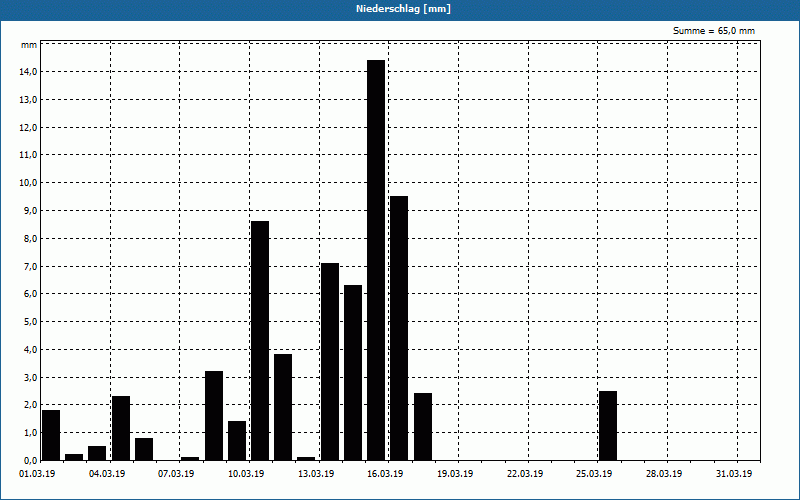Viewport: 800px width, 500px height.
Task: Click the y-axis label "14,0"
Action: pos(29,72)
